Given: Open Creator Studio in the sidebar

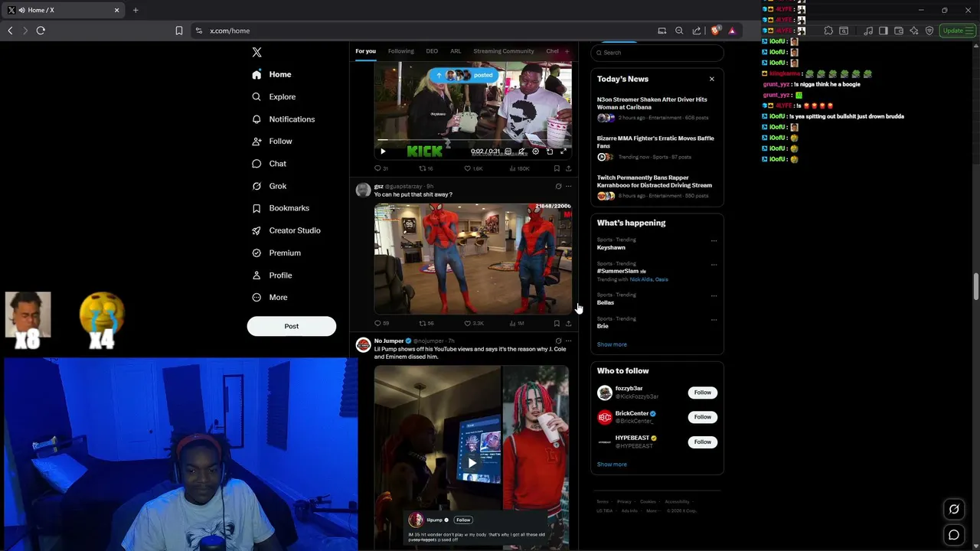Looking at the screenshot, I should point(286,230).
